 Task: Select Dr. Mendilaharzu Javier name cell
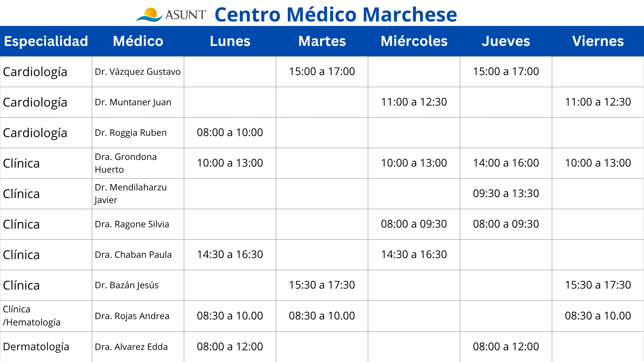pos(138,194)
